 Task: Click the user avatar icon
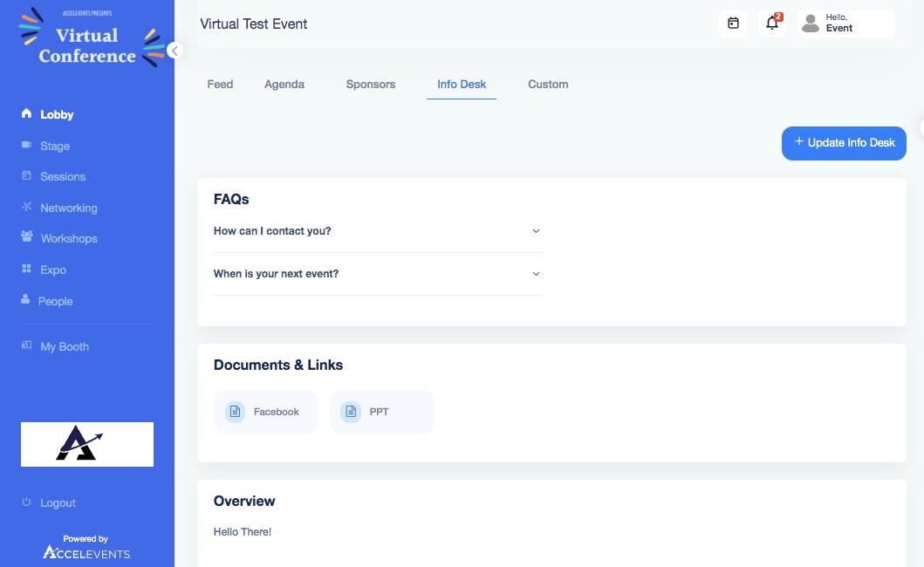(811, 24)
